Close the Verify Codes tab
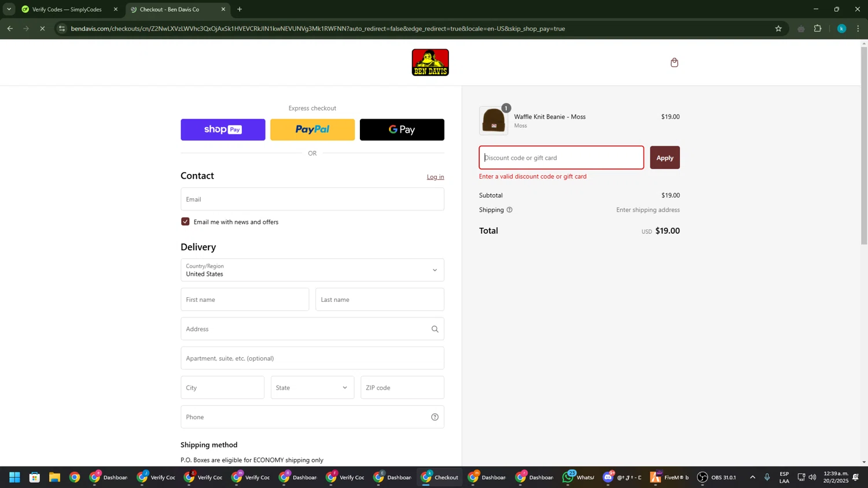Screen dimensions: 868x488 115,9
